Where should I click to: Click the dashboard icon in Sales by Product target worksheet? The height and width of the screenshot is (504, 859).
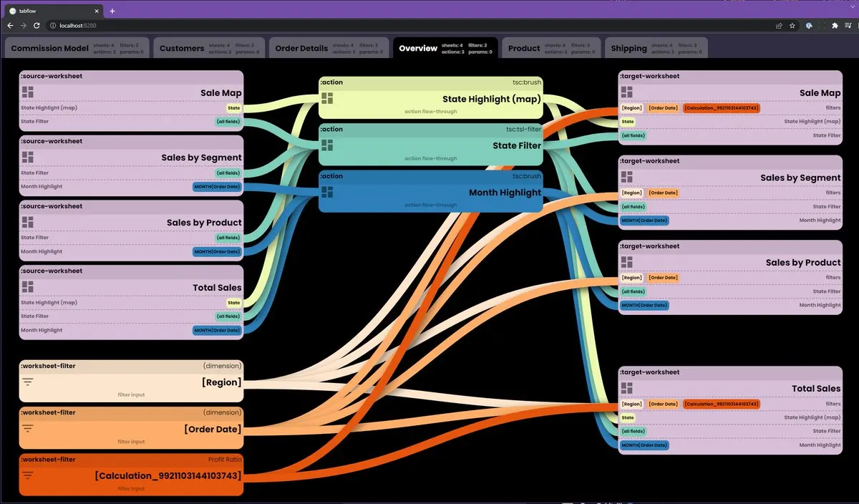click(627, 262)
